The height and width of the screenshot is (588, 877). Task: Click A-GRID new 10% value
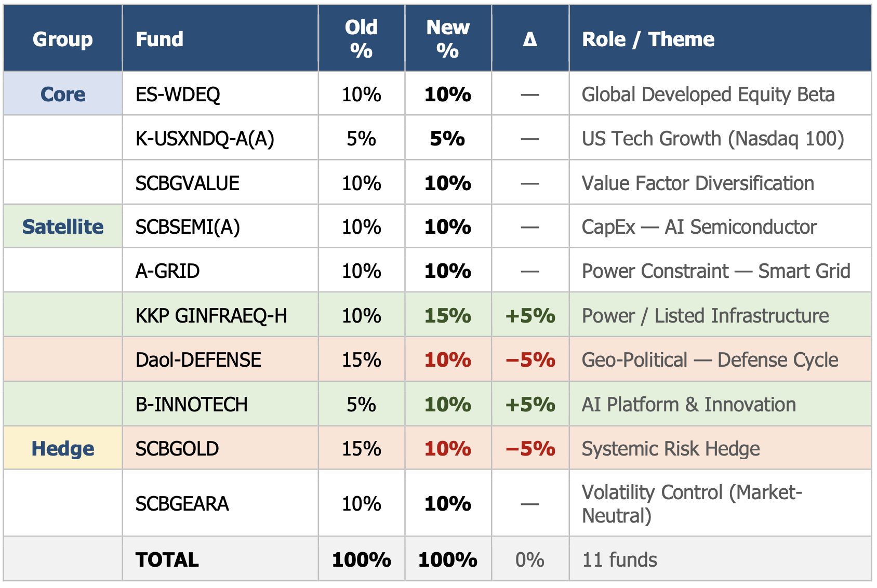(x=448, y=271)
